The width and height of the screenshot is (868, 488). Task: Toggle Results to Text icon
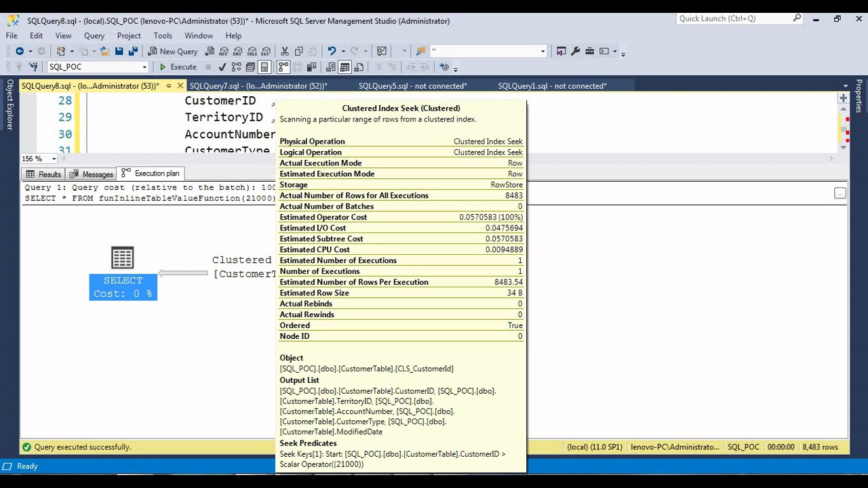click(330, 66)
